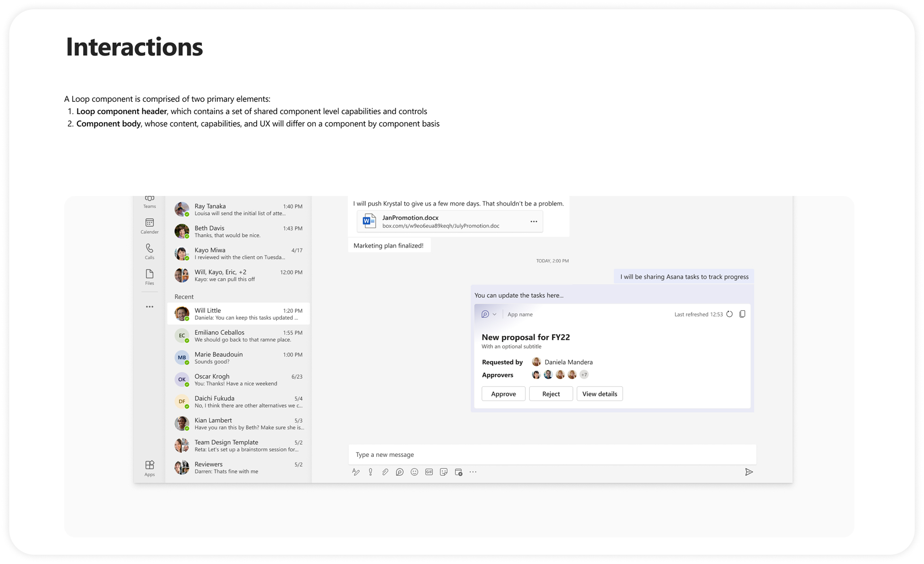924x564 pixels.
Task: Open the Calls icon in sidebar
Action: click(149, 251)
